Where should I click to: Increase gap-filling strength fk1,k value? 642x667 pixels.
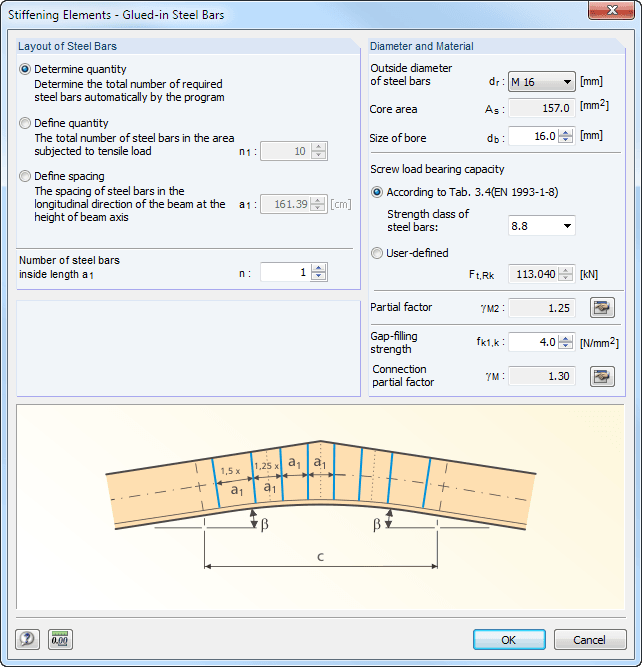click(565, 338)
